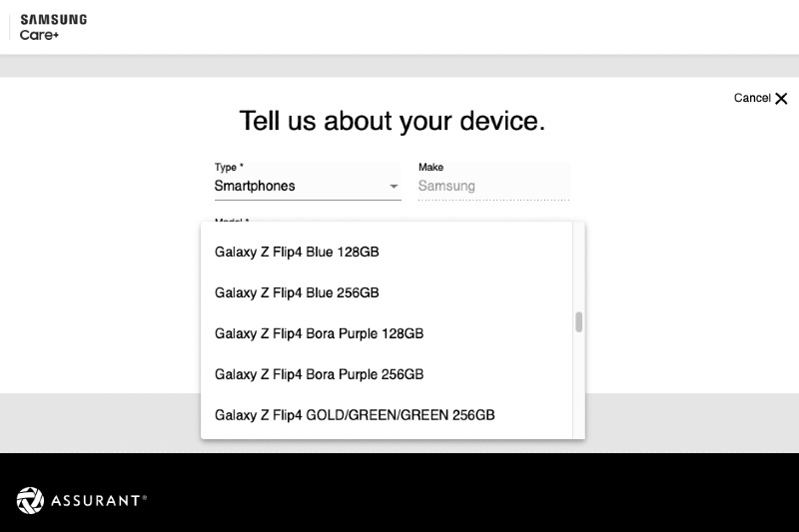Click the partially hidden Model field label

click(x=232, y=221)
